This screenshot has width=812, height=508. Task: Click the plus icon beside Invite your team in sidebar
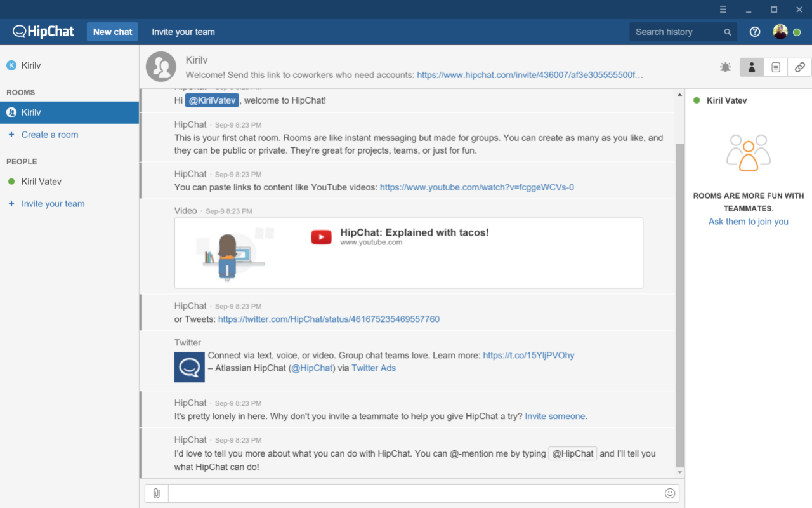click(x=11, y=204)
